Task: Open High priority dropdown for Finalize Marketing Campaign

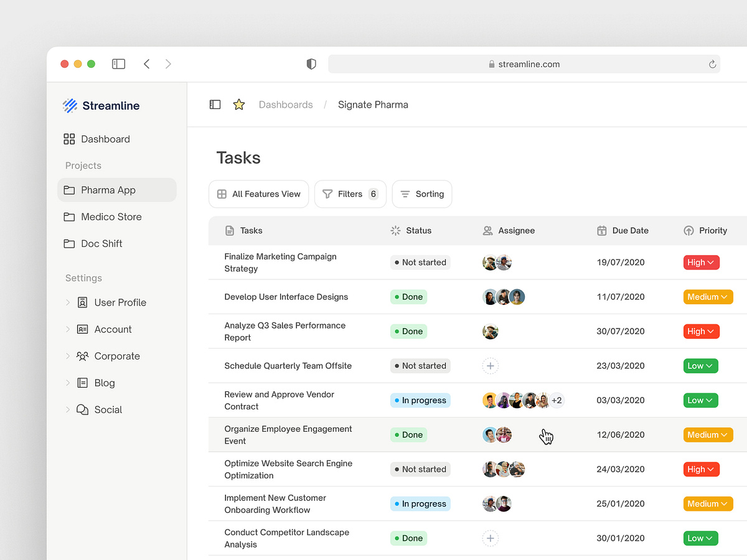Action: [701, 262]
